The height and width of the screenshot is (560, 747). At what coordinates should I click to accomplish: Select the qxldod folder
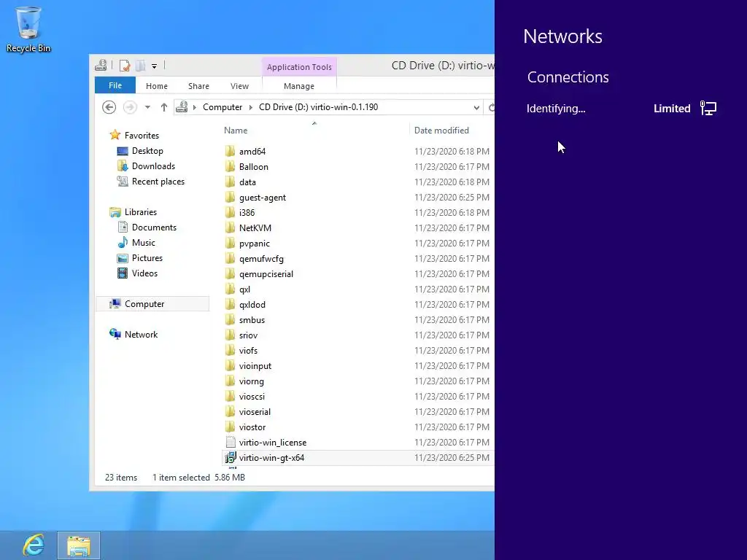(x=252, y=304)
